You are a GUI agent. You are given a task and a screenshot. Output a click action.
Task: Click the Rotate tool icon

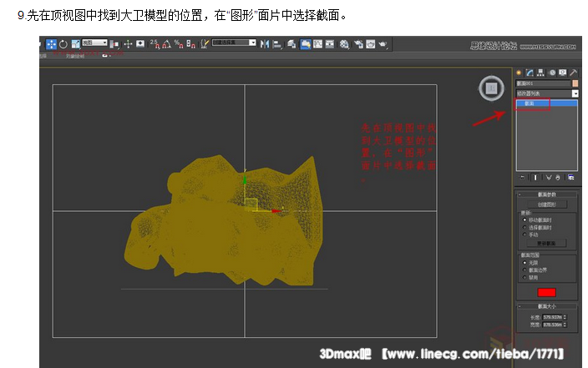pyautogui.click(x=63, y=43)
